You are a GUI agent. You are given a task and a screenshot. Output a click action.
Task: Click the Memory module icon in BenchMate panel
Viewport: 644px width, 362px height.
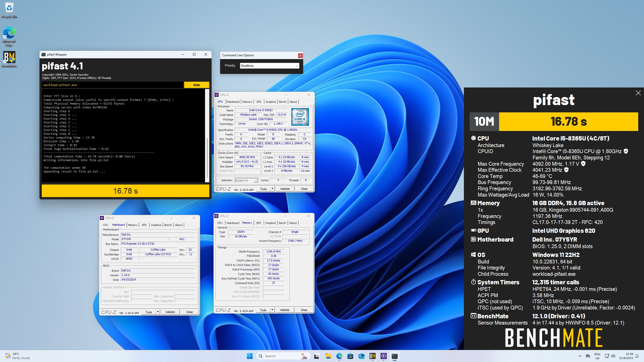473,203
